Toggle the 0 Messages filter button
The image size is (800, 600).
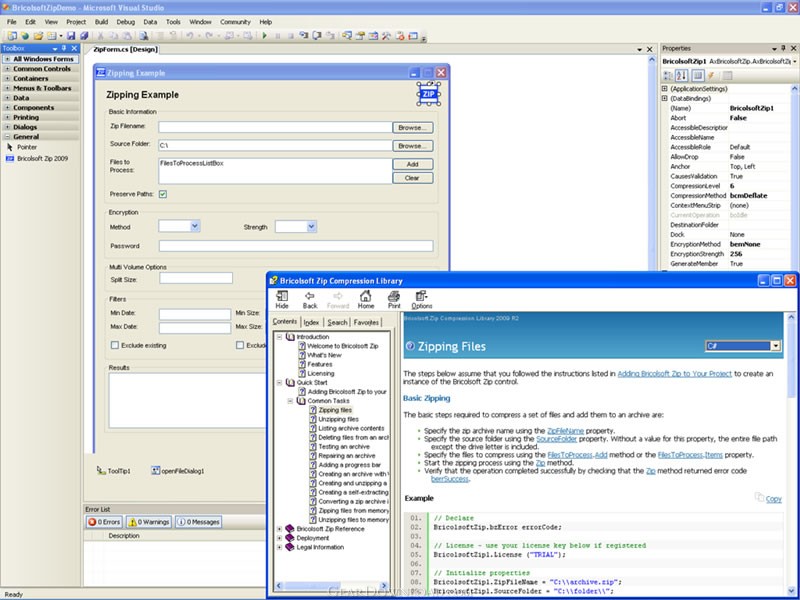[198, 522]
